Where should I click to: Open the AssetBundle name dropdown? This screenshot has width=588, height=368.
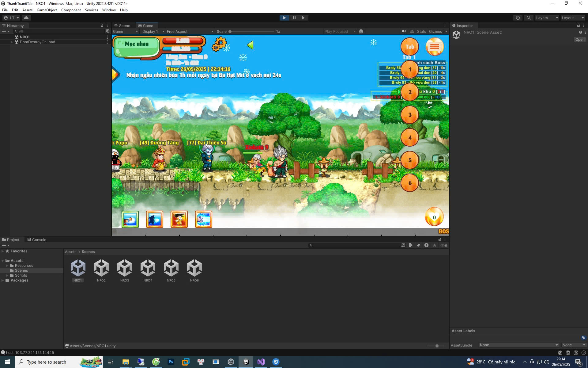coord(519,345)
